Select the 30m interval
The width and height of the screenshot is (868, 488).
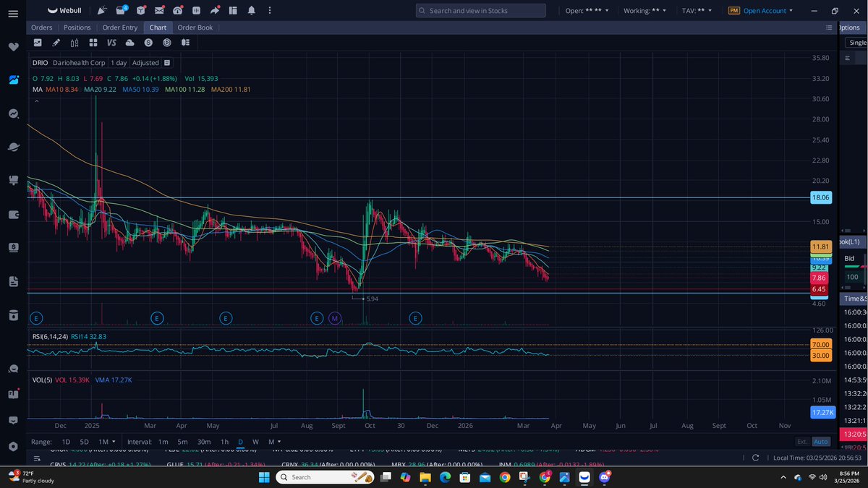coord(204,441)
